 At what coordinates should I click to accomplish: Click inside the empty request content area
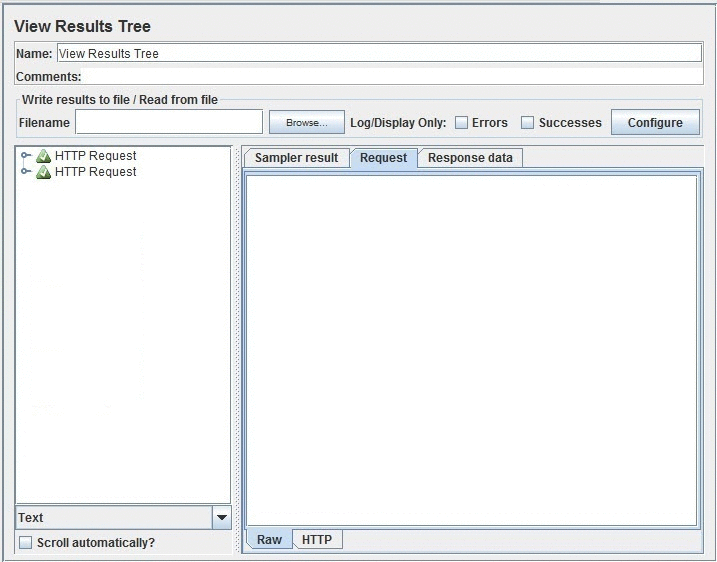[x=471, y=350]
